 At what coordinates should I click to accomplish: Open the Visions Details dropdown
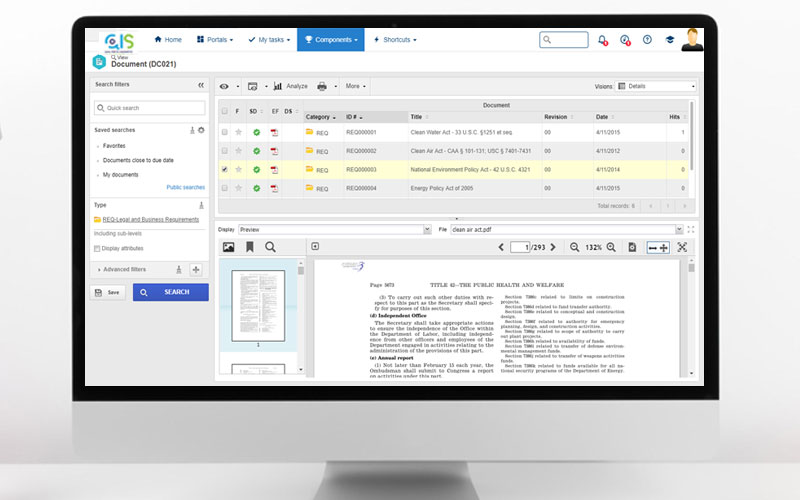655,86
